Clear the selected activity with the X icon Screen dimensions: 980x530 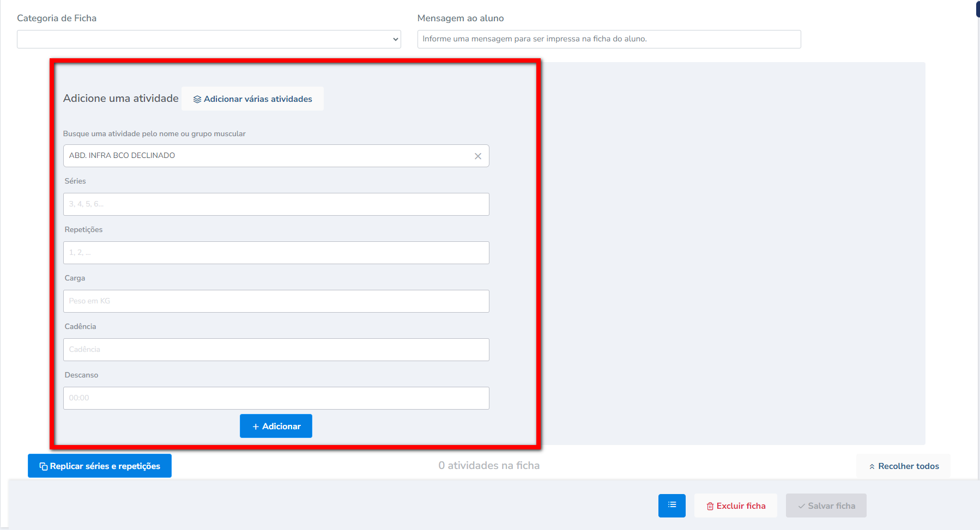click(477, 156)
